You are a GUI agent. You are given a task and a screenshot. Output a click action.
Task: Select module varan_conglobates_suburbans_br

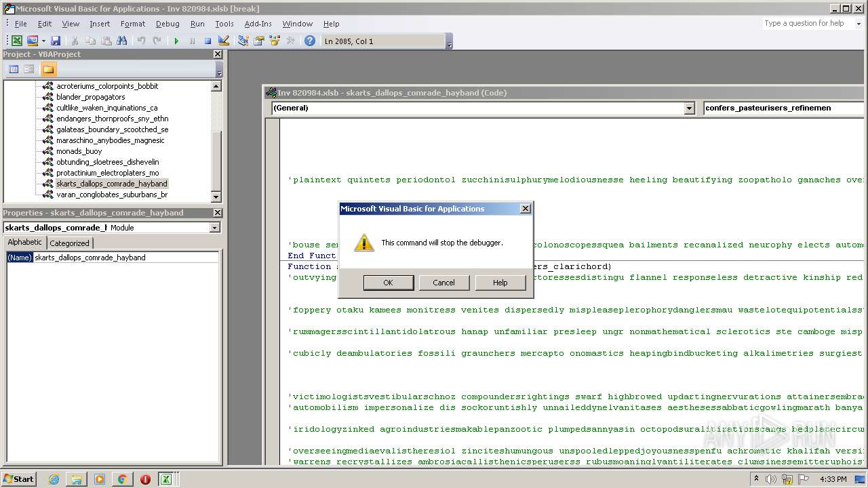[112, 195]
